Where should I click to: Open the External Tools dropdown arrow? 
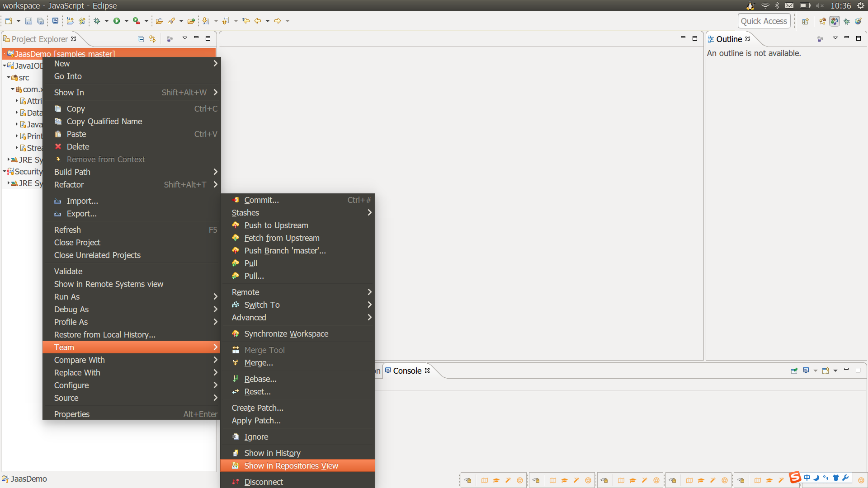[x=146, y=21]
